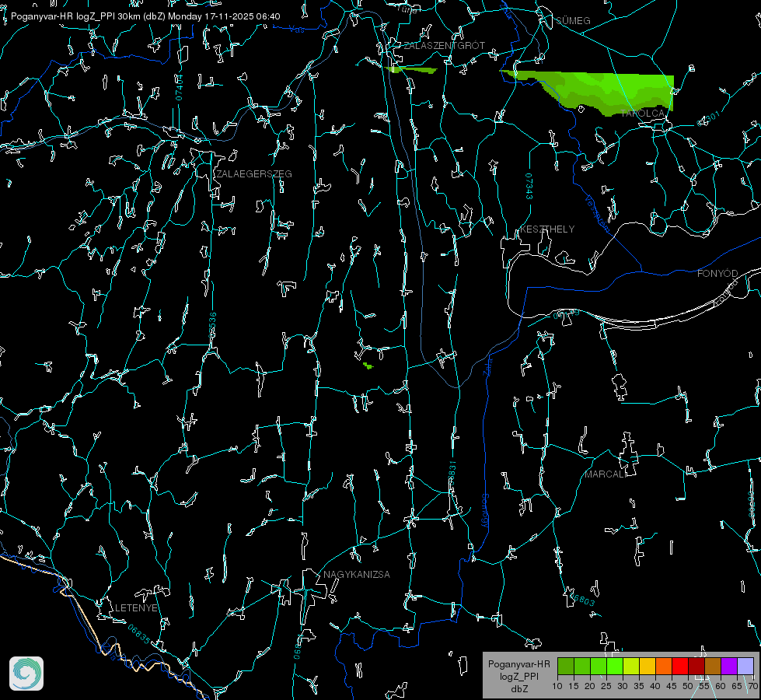Click the FONYÓD city label

point(717,274)
